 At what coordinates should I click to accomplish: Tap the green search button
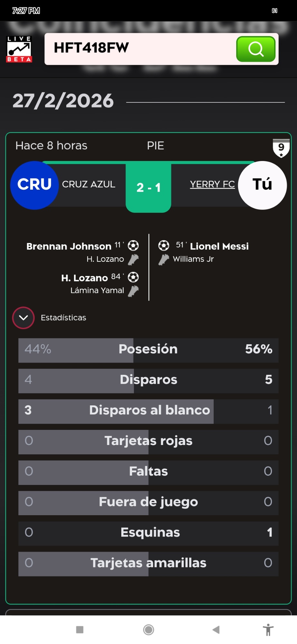[256, 49]
